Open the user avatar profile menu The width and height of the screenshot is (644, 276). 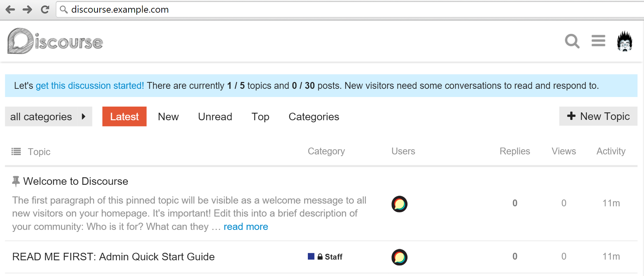[x=625, y=41]
